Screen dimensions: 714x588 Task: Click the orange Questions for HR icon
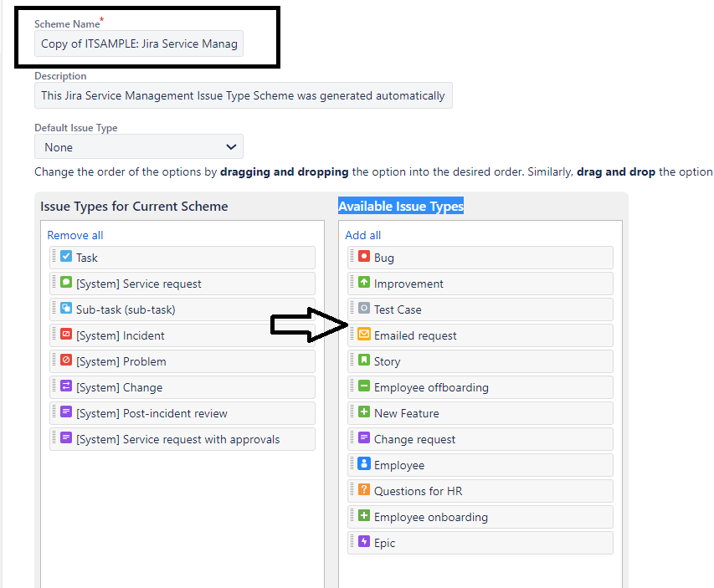coord(364,489)
